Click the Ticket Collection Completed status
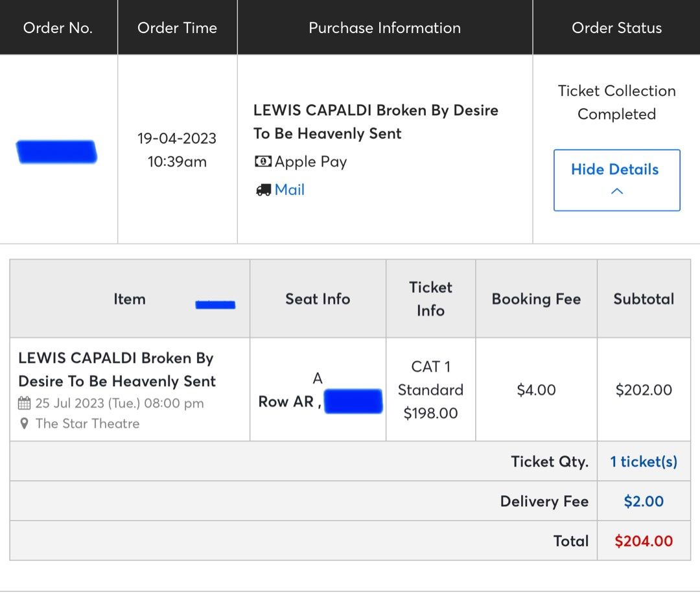This screenshot has width=700, height=593. 616,102
